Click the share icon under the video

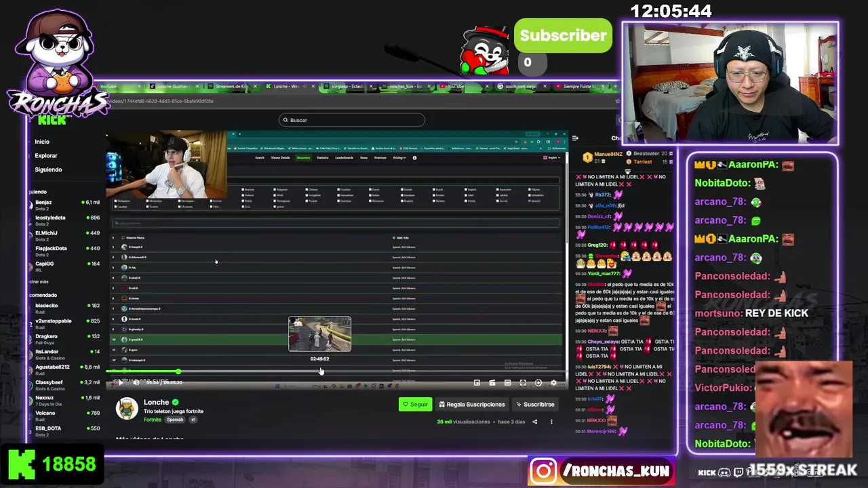pyautogui.click(x=534, y=422)
